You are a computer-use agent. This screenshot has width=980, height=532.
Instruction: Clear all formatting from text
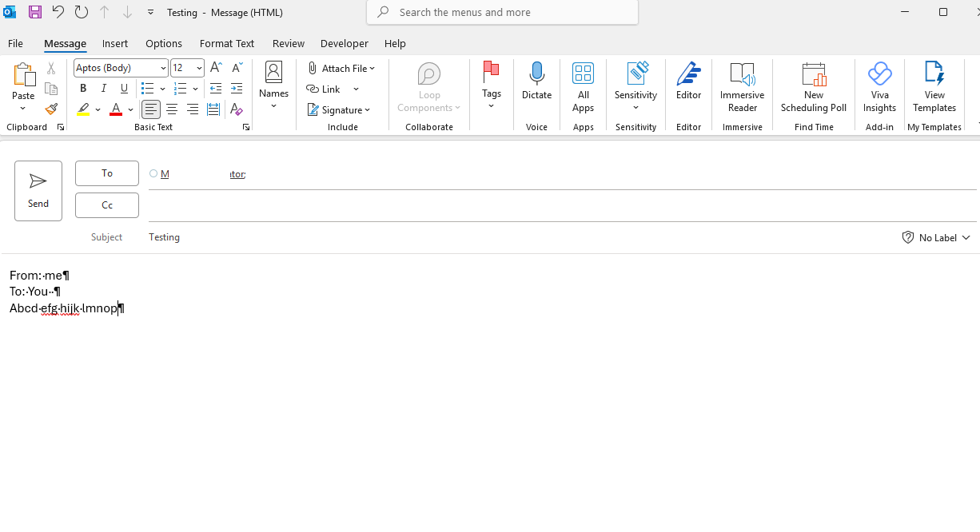coord(237,109)
